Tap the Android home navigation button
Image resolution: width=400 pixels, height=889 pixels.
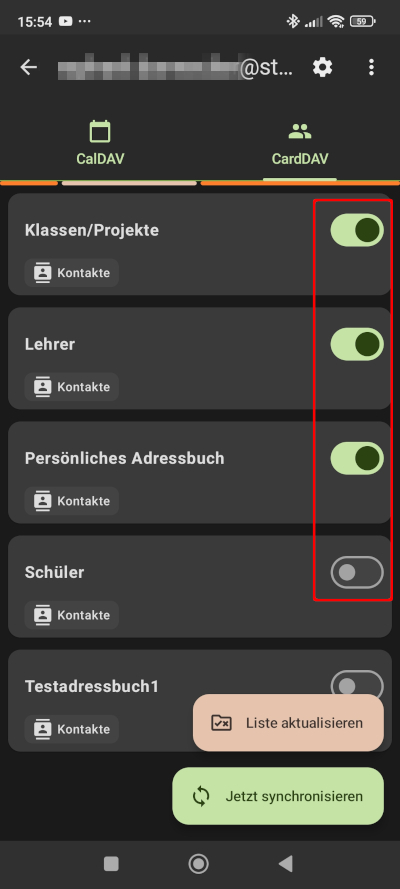[198, 863]
